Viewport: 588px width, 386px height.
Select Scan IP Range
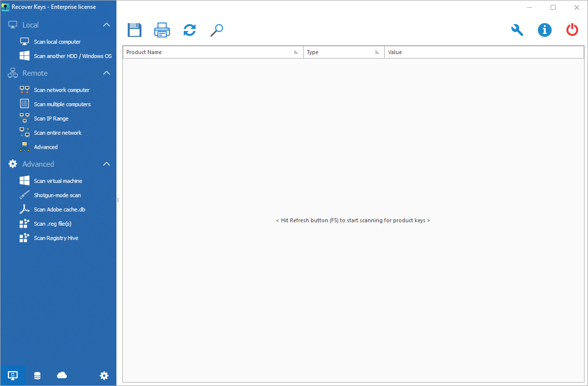[x=51, y=119]
